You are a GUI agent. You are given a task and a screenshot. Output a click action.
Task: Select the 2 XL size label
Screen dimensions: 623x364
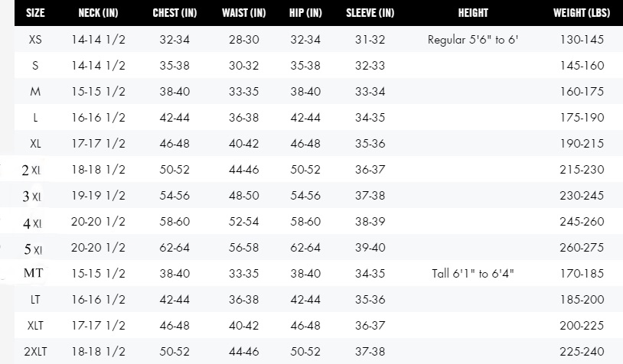tap(31, 170)
